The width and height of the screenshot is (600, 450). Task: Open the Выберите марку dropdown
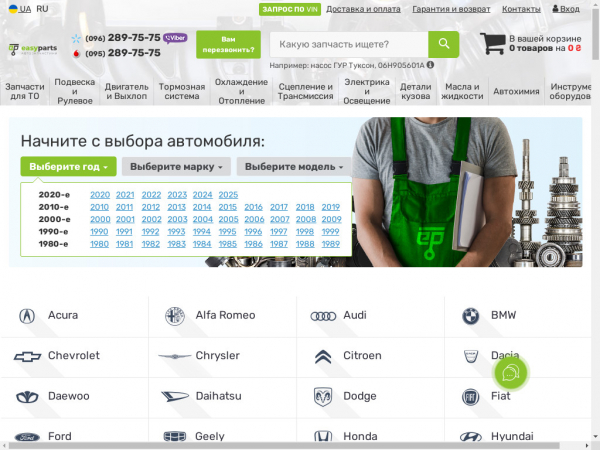(x=176, y=166)
